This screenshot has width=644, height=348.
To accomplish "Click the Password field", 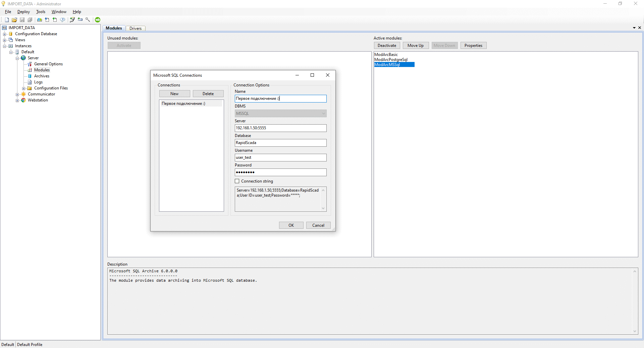I will 280,172.
